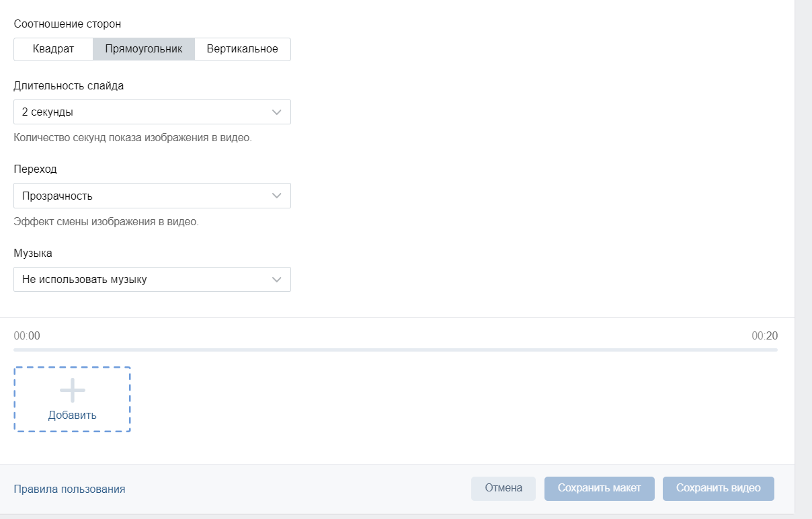Click the Добавить label under the plus
The image size is (812, 519).
coord(72,415)
